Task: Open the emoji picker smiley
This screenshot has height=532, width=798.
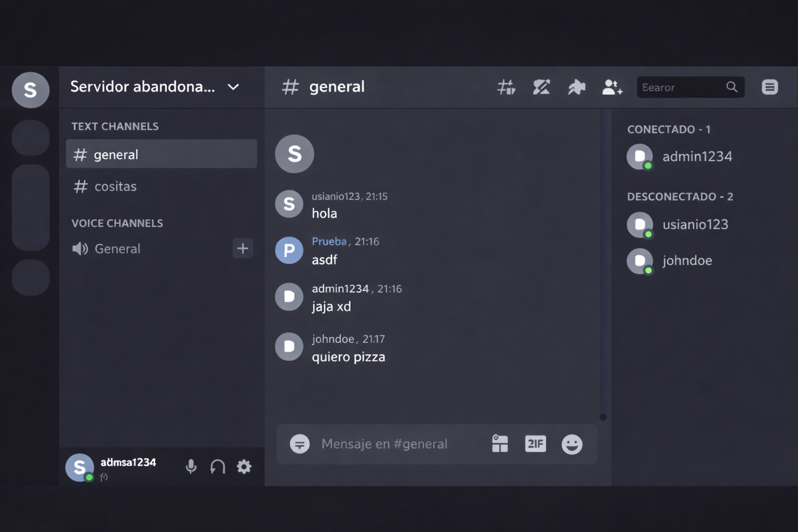Action: coord(571,444)
